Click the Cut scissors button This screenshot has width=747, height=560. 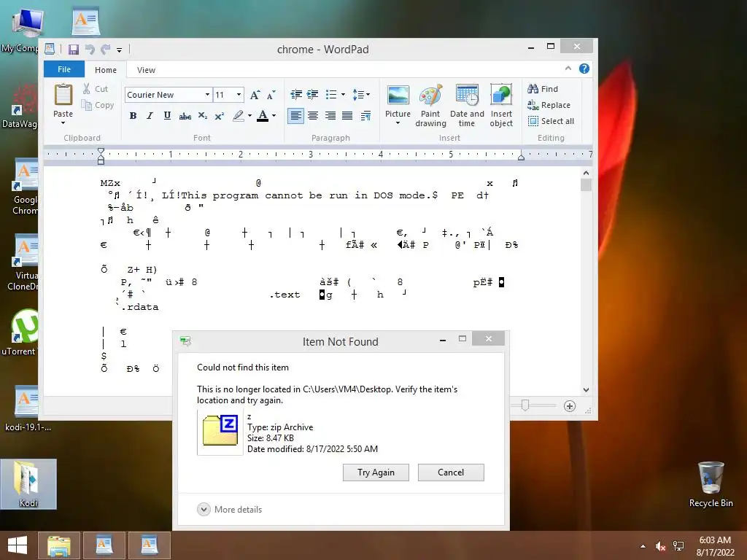(96, 88)
